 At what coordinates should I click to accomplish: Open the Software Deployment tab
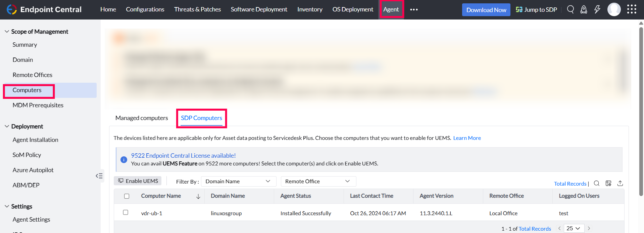[259, 9]
